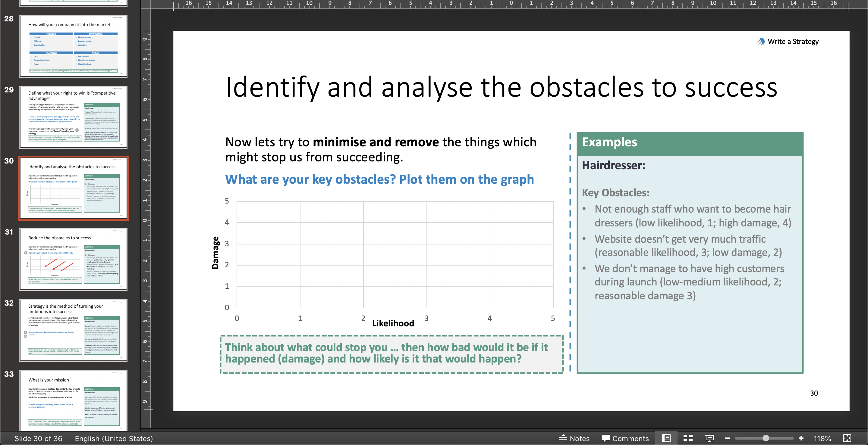The height and width of the screenshot is (445, 868).
Task: Click 'Website doesn't get very much traffic' bullet
Action: (688, 245)
